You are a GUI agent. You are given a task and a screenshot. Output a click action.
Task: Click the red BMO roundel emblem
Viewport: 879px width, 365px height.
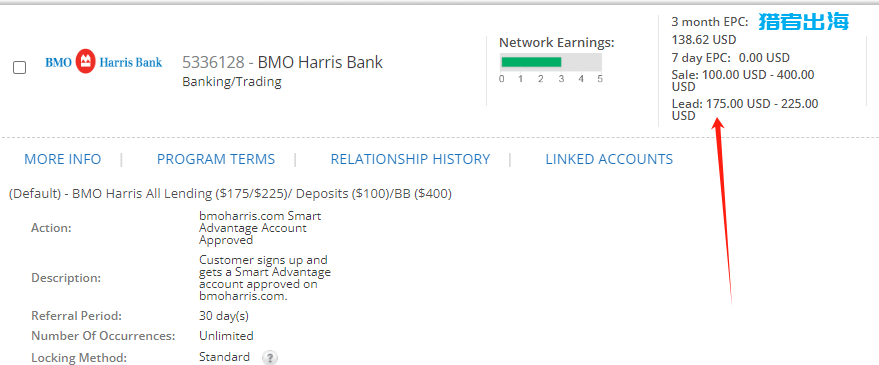(85, 62)
